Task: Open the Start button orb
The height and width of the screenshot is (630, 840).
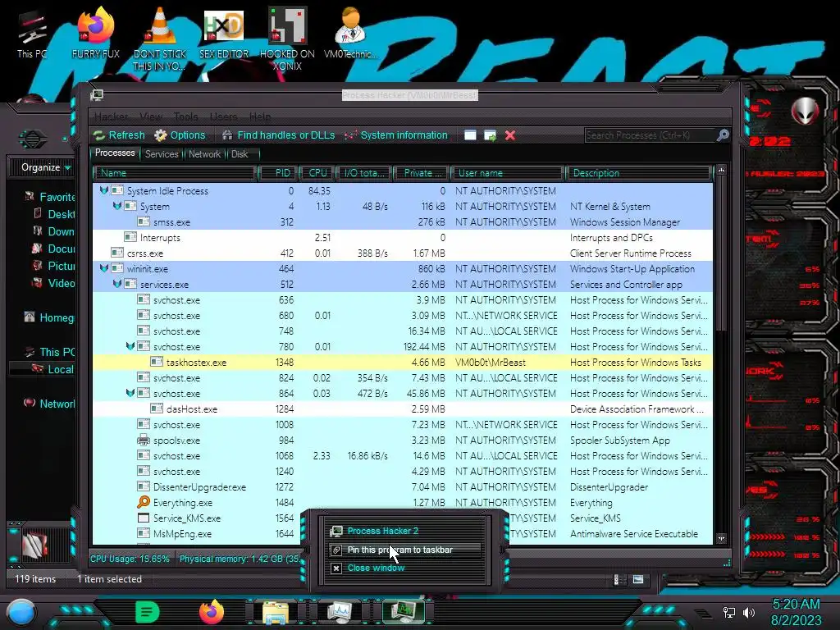Action: click(x=21, y=612)
